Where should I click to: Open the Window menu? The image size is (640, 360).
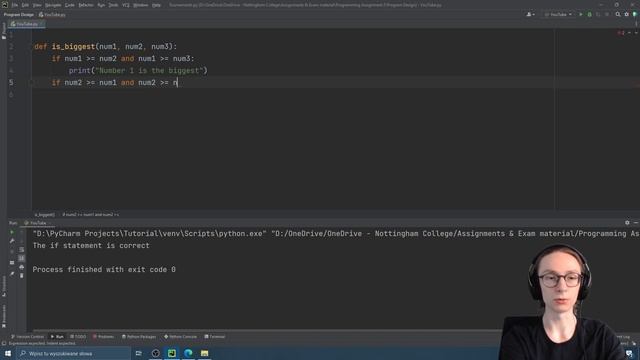pos(140,5)
